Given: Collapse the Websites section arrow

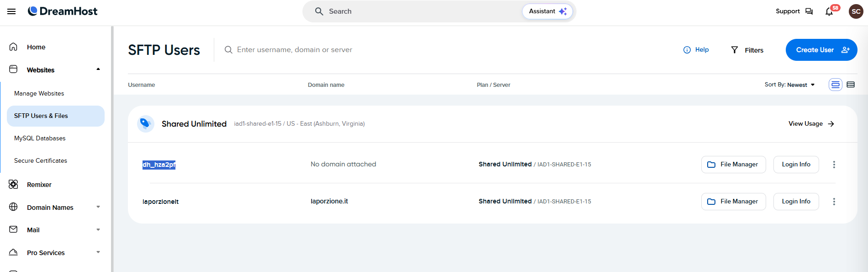Looking at the screenshot, I should tap(98, 69).
